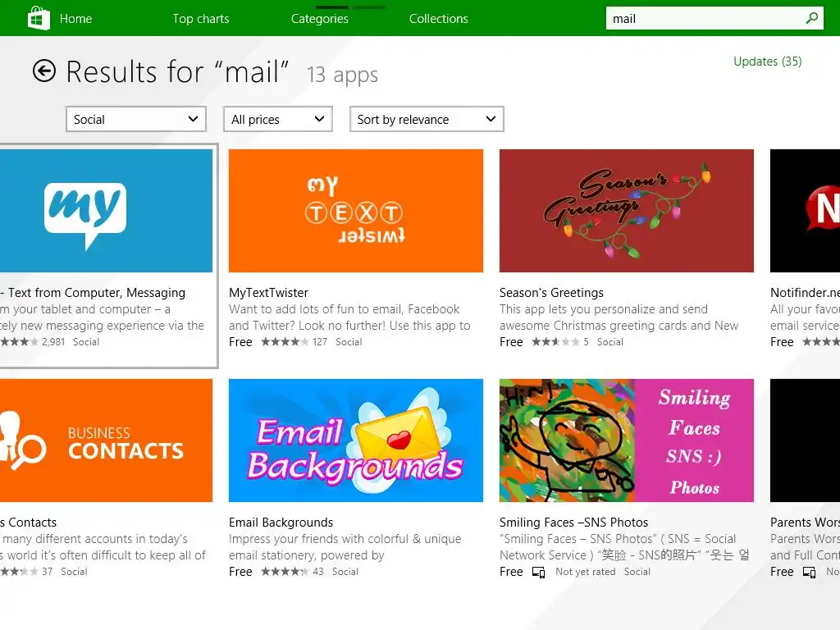
Task: Open Categories in the top bar
Action: point(320,19)
